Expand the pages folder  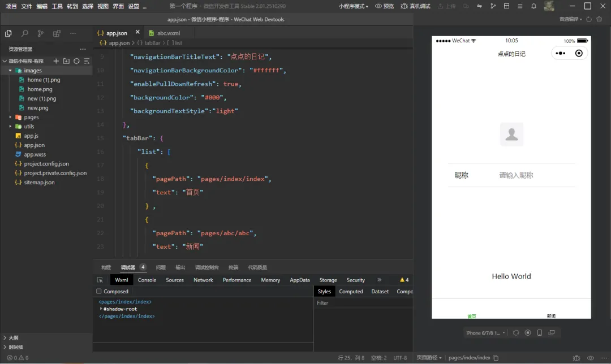click(10, 117)
